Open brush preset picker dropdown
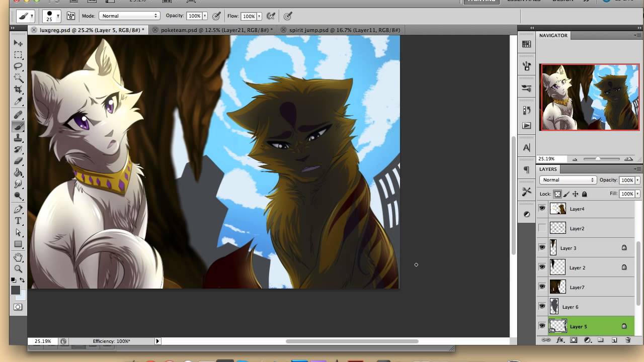644x362 pixels. coord(58,16)
